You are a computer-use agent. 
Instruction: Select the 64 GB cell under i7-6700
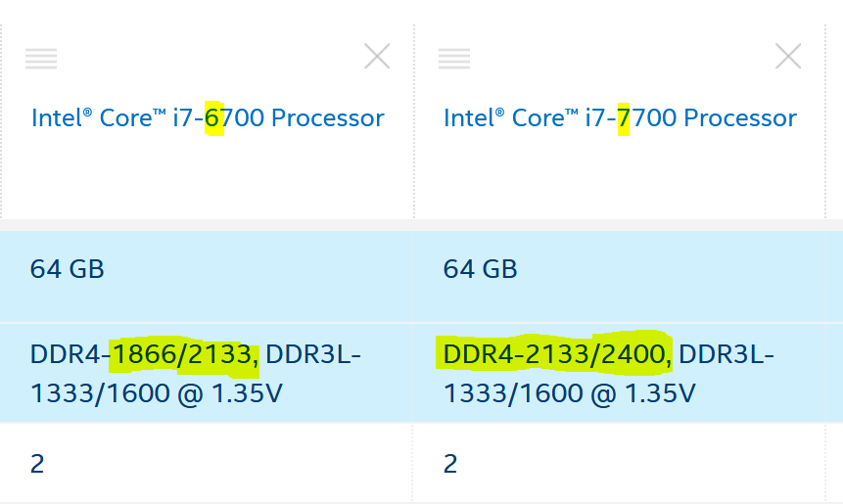click(x=68, y=269)
